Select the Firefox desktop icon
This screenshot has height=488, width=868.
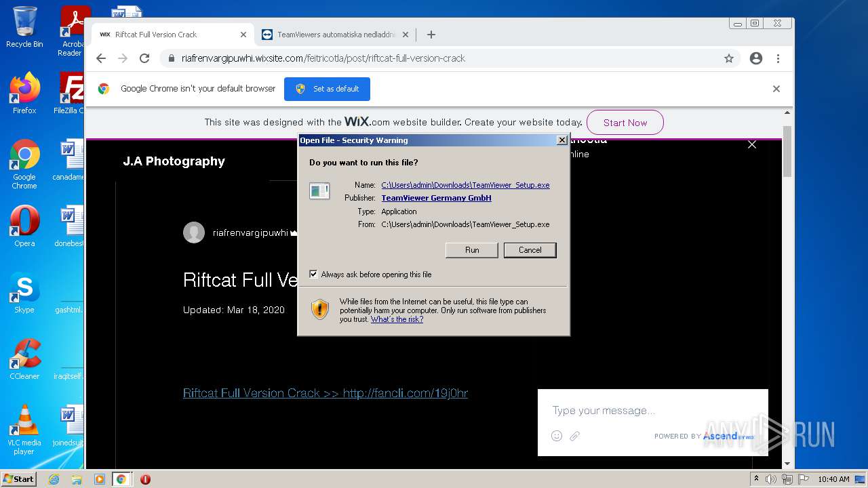pos(24,93)
